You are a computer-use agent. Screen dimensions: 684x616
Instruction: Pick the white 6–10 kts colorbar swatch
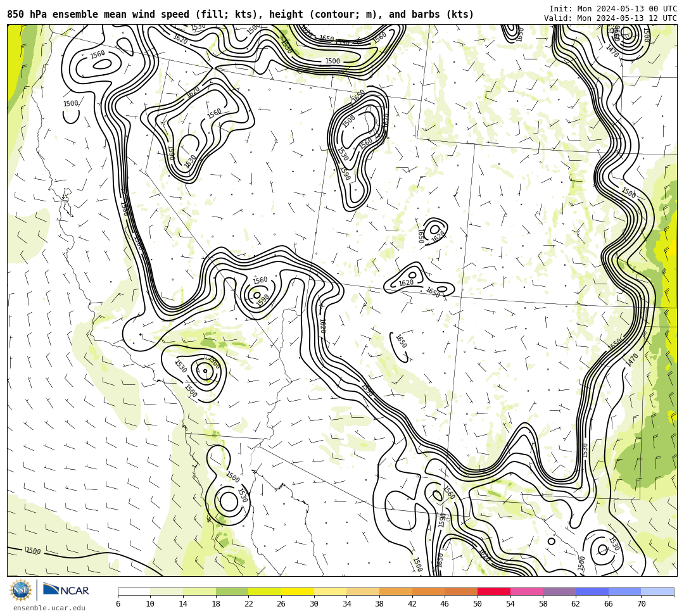134,591
